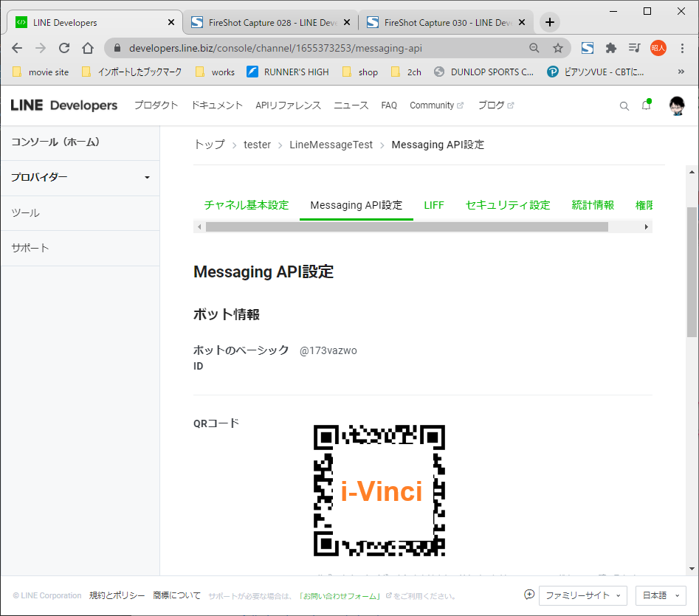The height and width of the screenshot is (616, 699).
Task: Open the works bookmark folder
Action: click(215, 72)
